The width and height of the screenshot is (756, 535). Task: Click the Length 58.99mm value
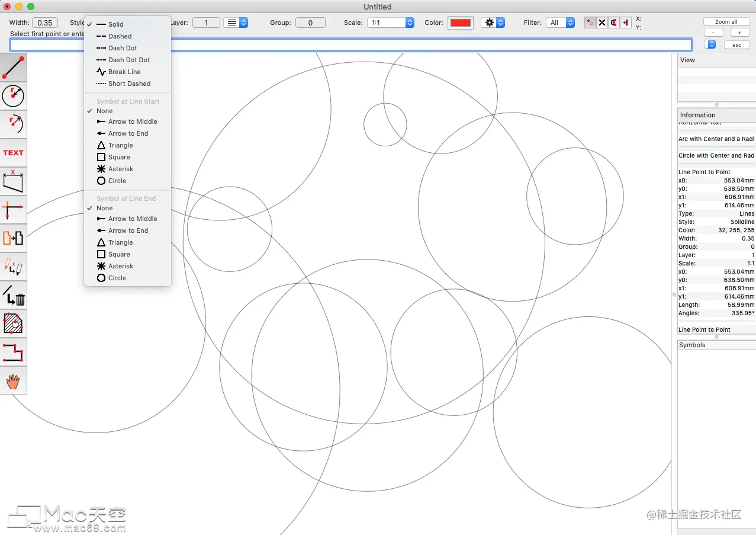pos(741,305)
